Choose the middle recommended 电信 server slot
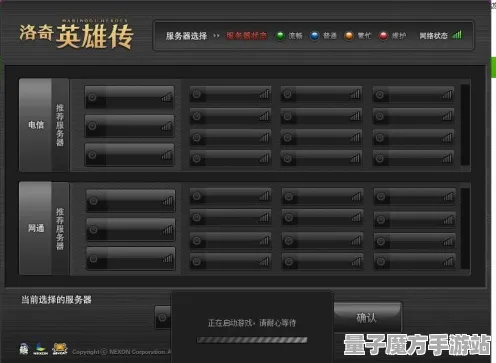Viewport: 496px width, 363px height. click(x=129, y=126)
